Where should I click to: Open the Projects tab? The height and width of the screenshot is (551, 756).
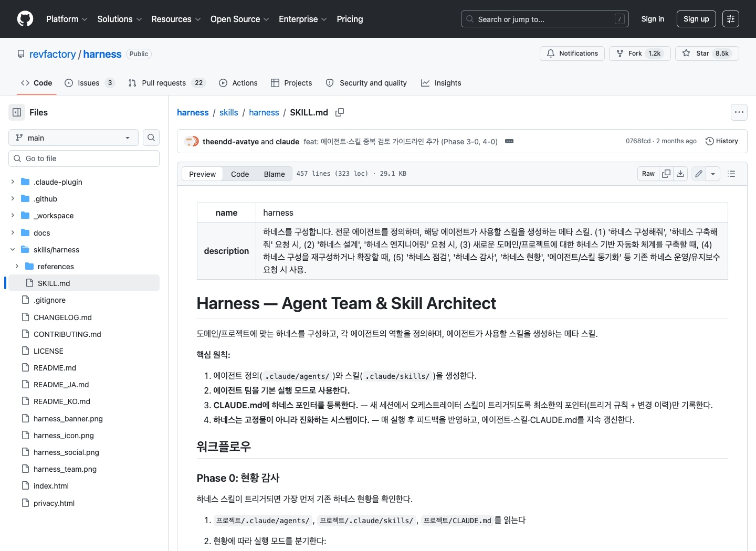[291, 83]
